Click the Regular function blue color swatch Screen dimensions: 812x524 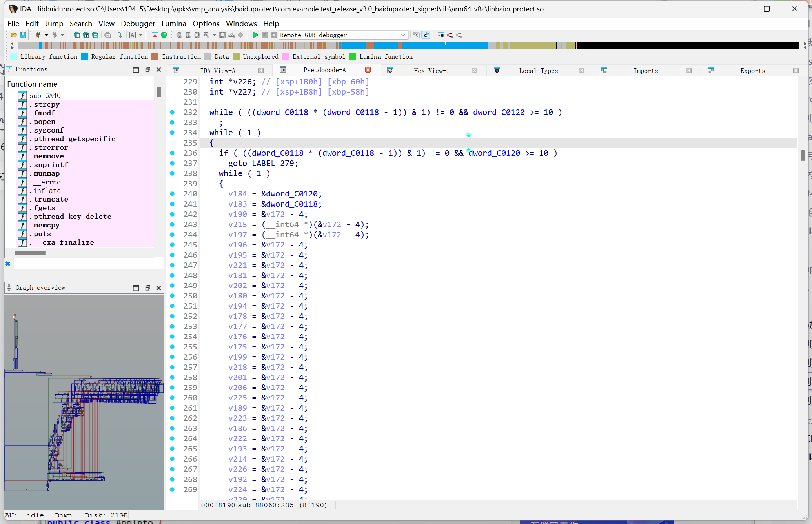tap(84, 57)
